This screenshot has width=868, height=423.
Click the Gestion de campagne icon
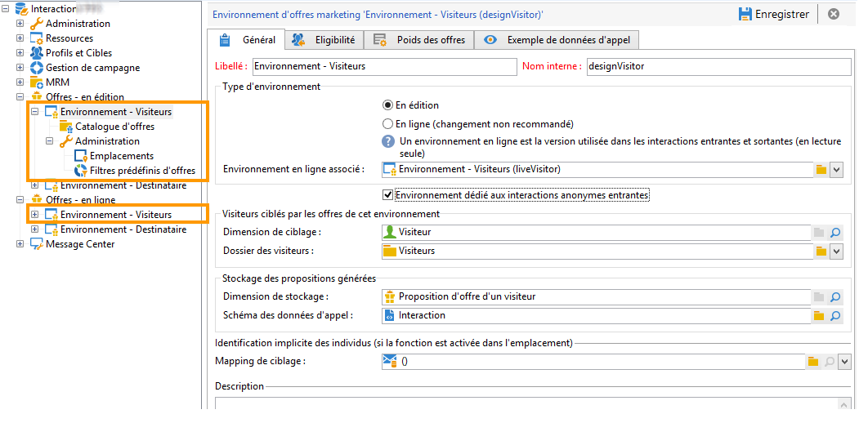[37, 68]
